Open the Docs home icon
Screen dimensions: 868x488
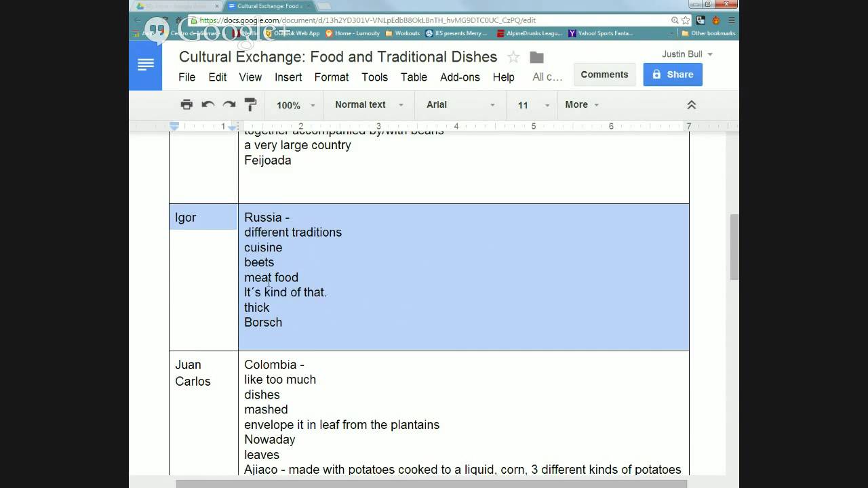click(x=146, y=65)
